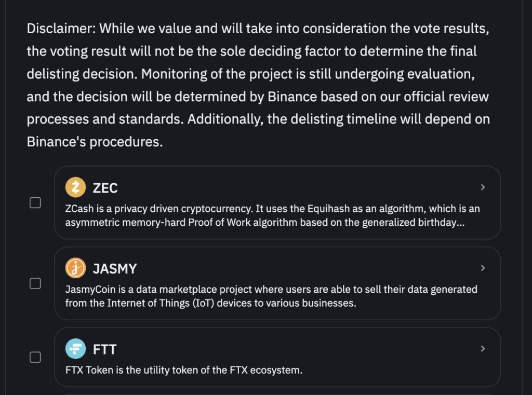Click the J emblem on the JasmyCoin card
This screenshot has height=395, width=532.
pos(75,268)
